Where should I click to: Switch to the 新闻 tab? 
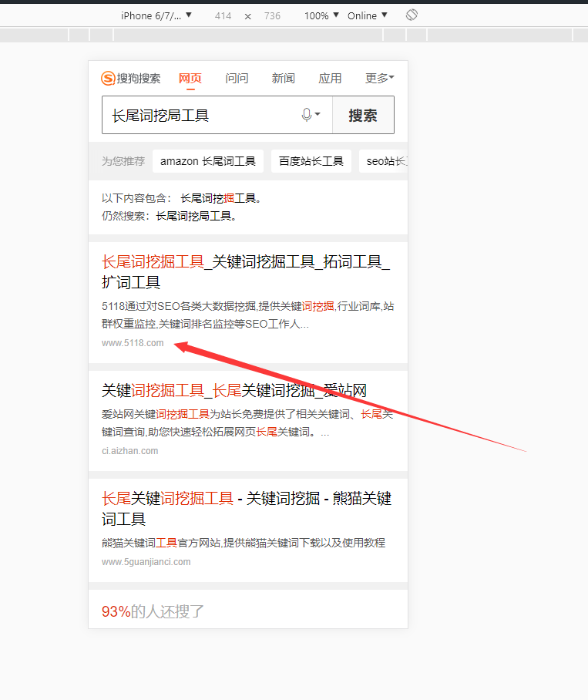283,78
